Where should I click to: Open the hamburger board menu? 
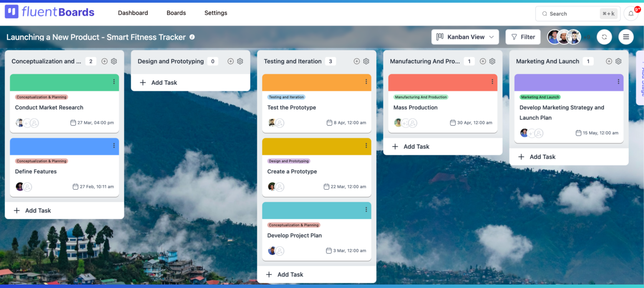pyautogui.click(x=626, y=37)
